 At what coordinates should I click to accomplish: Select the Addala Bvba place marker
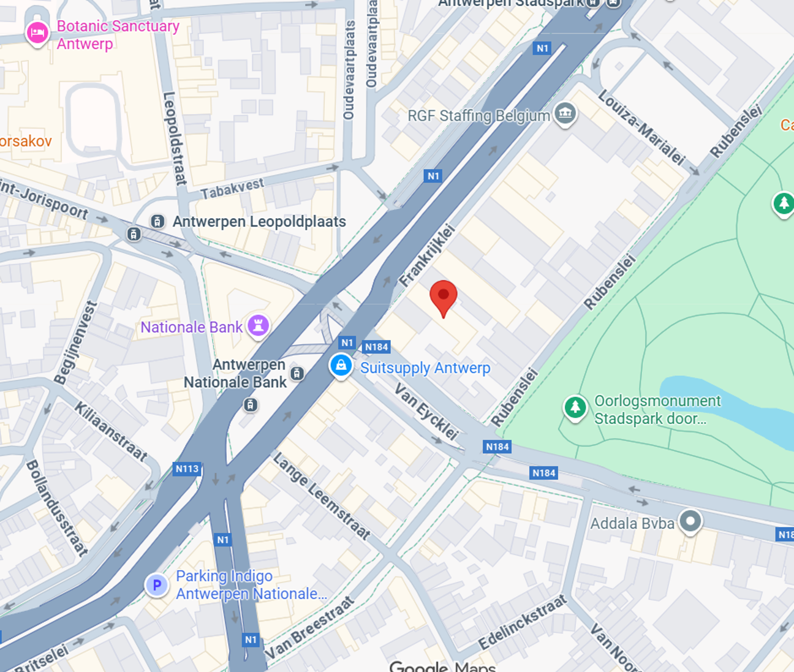[690, 521]
